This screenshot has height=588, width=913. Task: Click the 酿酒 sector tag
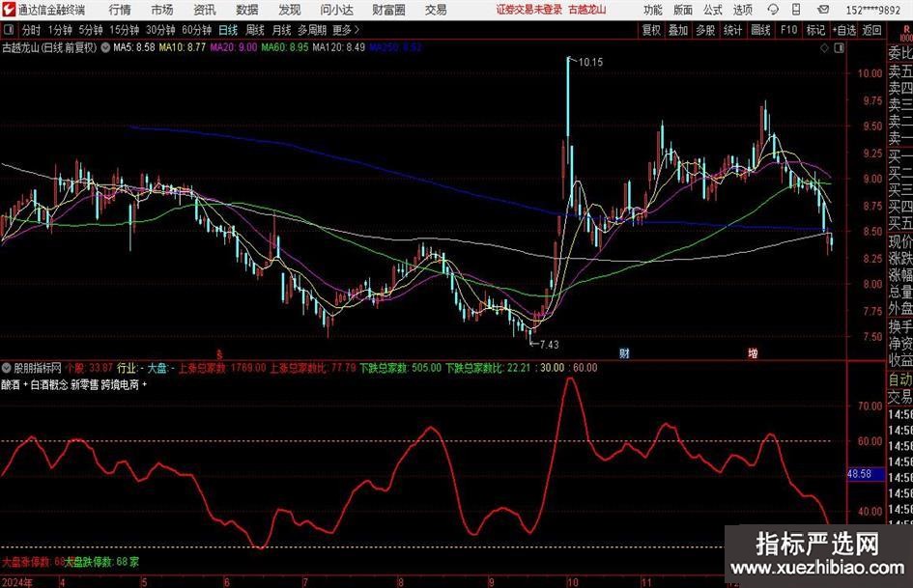[x=11, y=385]
